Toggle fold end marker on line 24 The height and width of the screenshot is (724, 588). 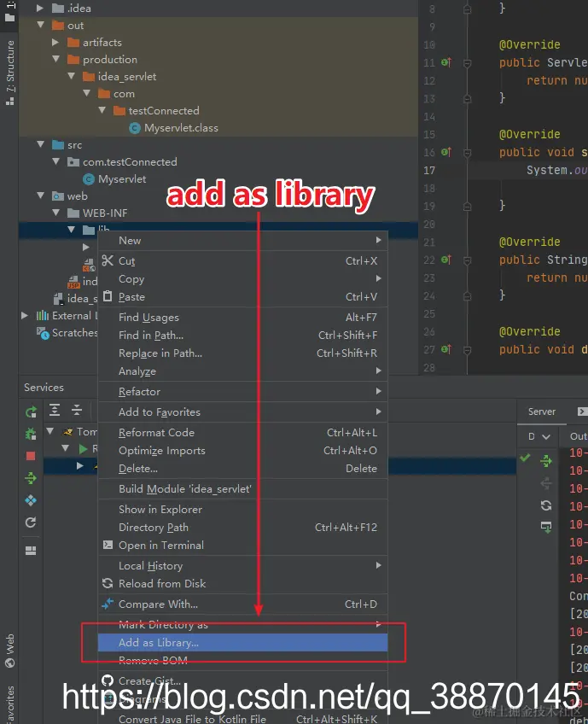(467, 296)
